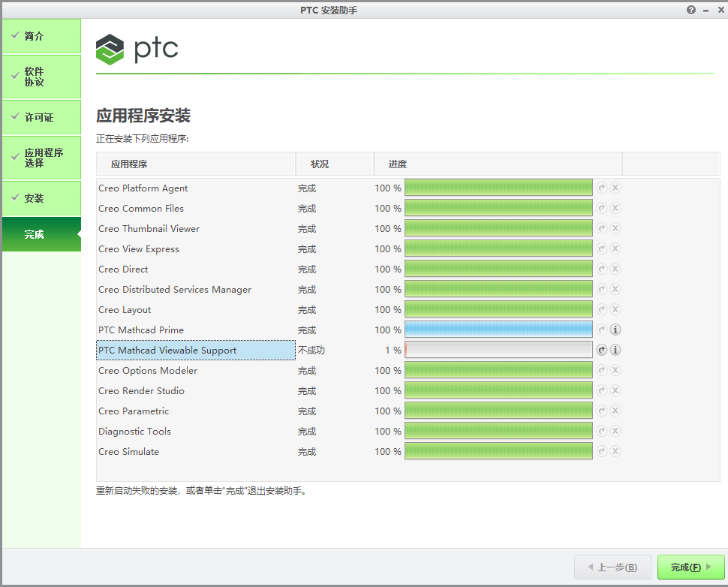This screenshot has width=728, height=587.
Task: Click cancel X icon for Creo Direct
Action: coord(615,269)
